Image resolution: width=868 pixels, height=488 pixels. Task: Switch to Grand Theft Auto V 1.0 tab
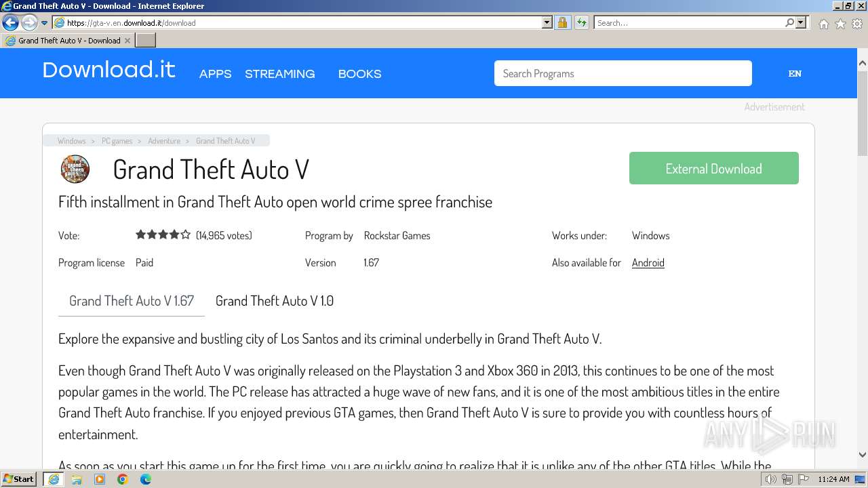pos(274,301)
